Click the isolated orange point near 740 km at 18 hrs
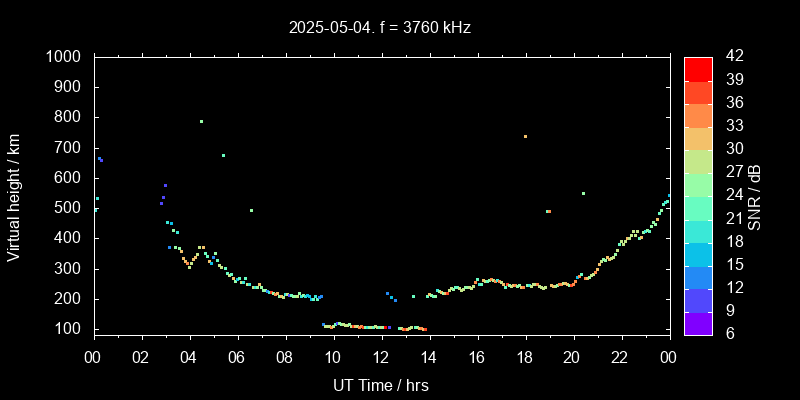This screenshot has width=800, height=400. 525,136
